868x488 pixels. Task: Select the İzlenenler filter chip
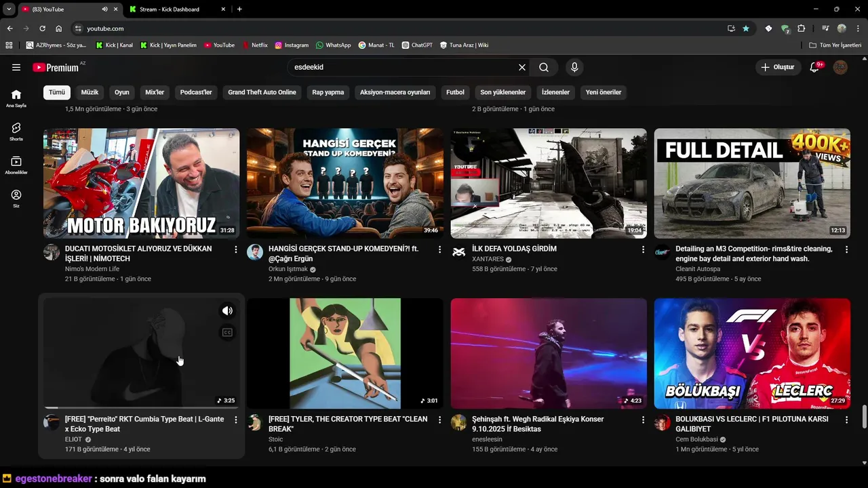pyautogui.click(x=556, y=92)
